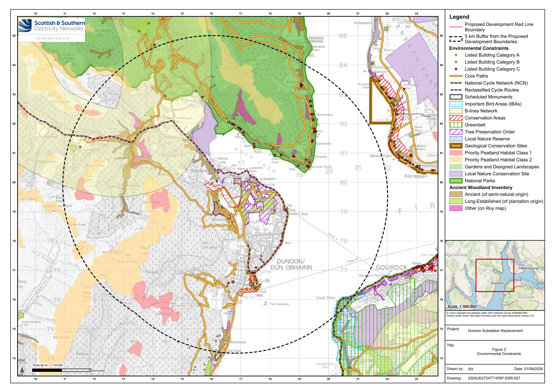Click the Kilcreggan map label
The width and height of the screenshot is (554, 392).
click(416, 176)
